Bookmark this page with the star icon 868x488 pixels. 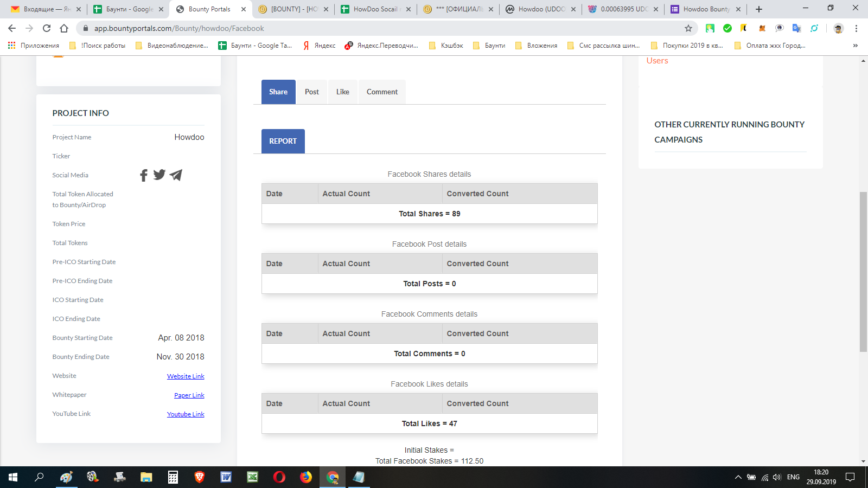[688, 28]
